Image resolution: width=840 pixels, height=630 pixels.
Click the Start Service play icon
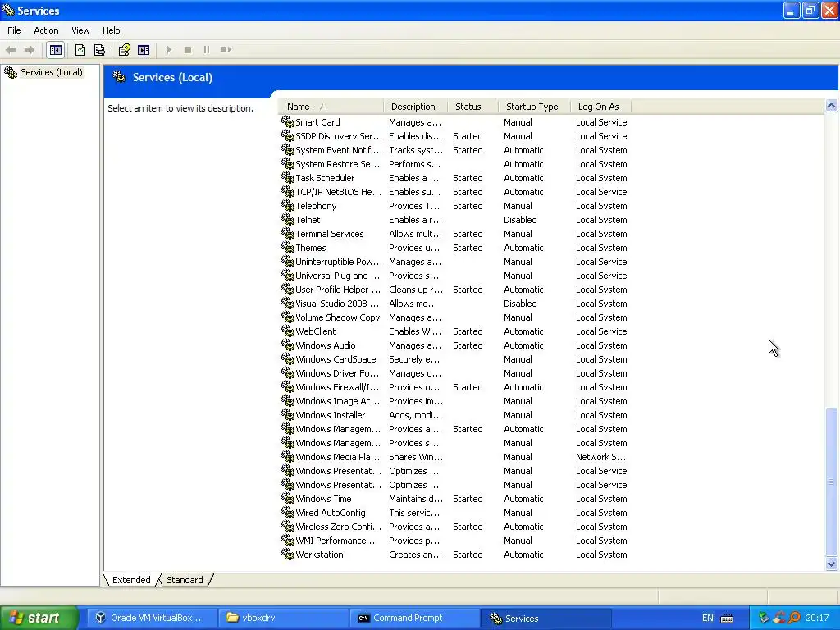(x=169, y=50)
